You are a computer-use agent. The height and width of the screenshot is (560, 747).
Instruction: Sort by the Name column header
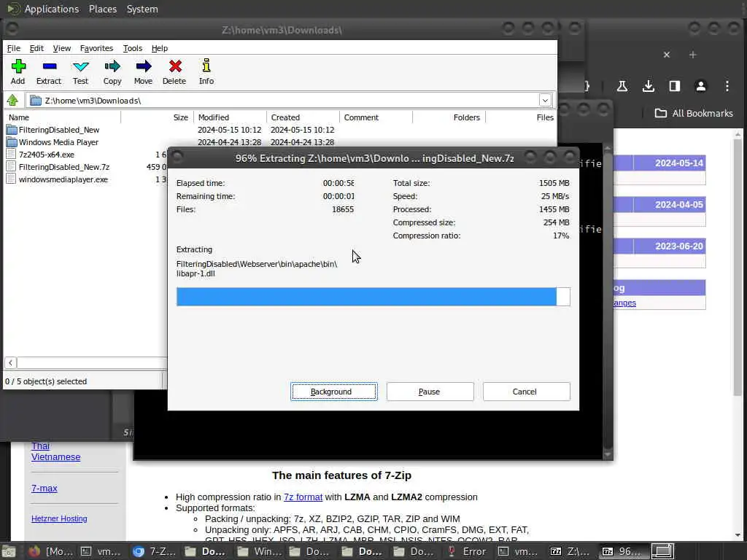(62, 117)
